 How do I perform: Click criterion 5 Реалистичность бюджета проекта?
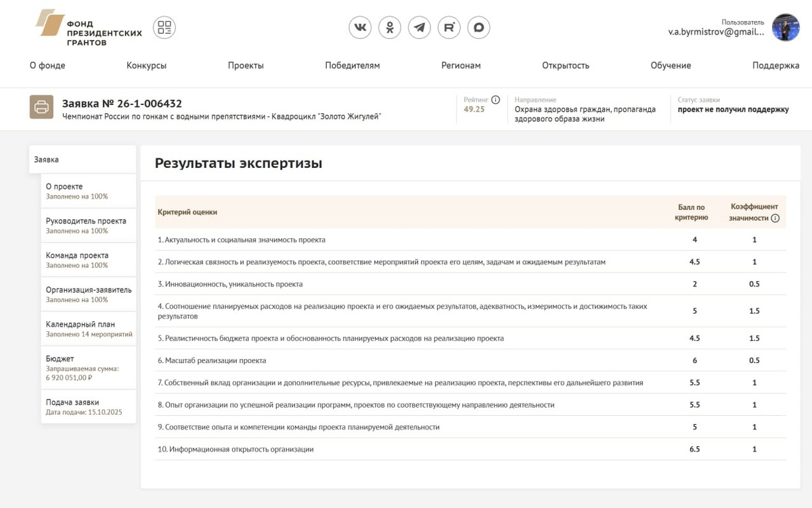pyautogui.click(x=331, y=338)
